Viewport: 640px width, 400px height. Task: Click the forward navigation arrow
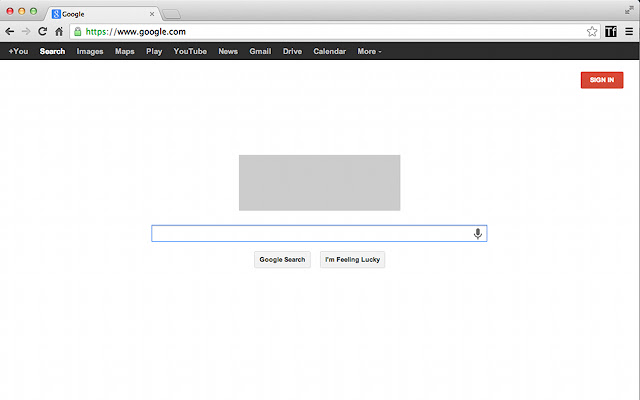click(x=26, y=31)
